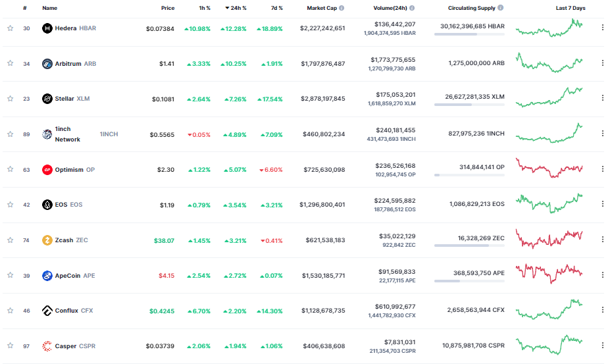Sort by 7d % column header
The image size is (612, 364).
[277, 8]
